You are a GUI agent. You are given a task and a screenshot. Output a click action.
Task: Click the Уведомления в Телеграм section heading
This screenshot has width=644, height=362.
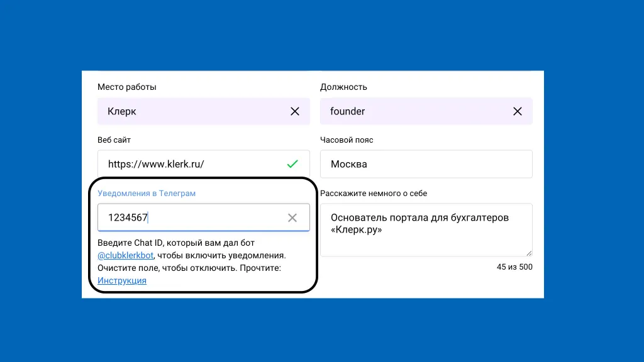click(146, 194)
